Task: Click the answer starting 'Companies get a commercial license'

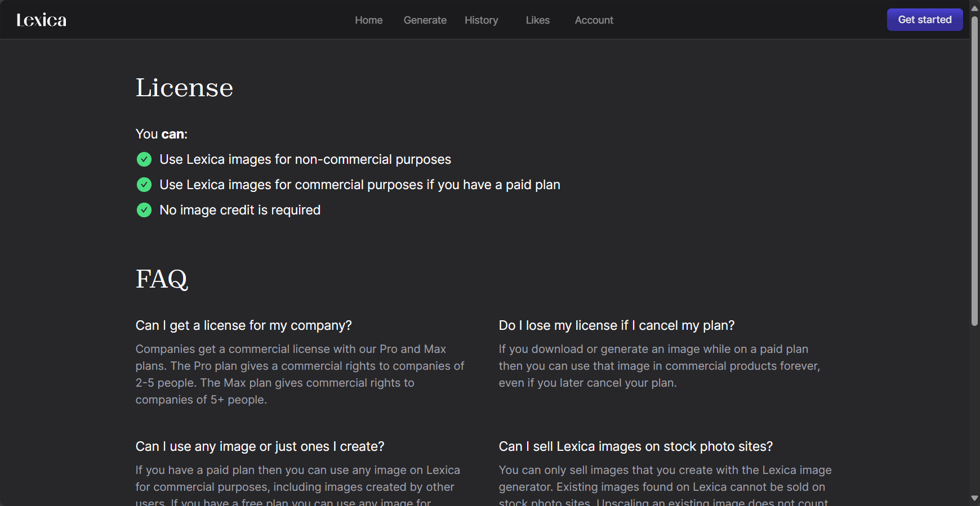Action: tap(300, 374)
